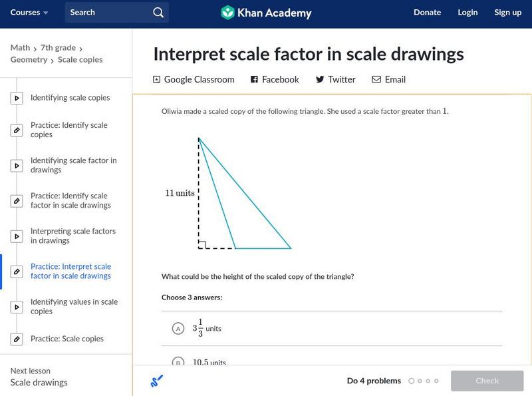Click the Twitter bird icon
Image resolution: width=532 pixels, height=396 pixels.
coord(320,80)
